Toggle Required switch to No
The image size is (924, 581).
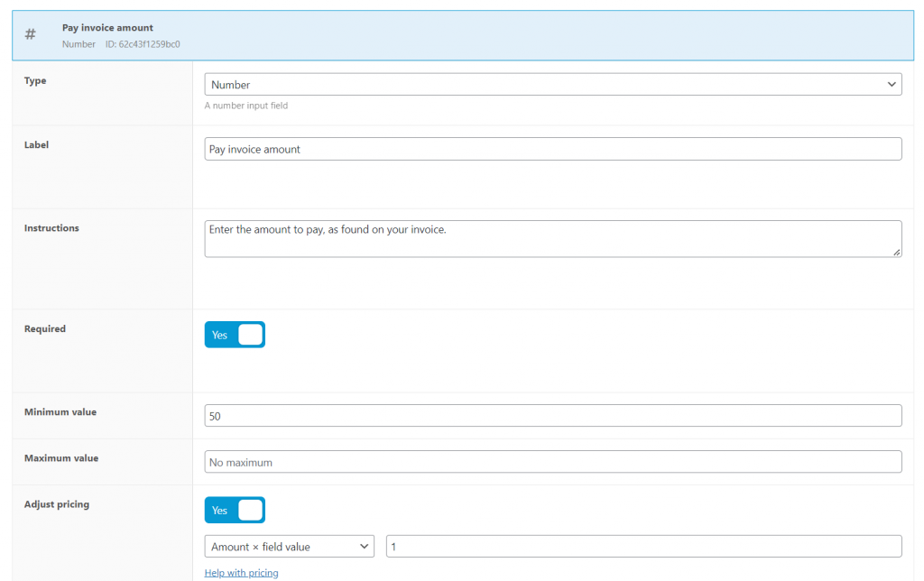point(235,334)
